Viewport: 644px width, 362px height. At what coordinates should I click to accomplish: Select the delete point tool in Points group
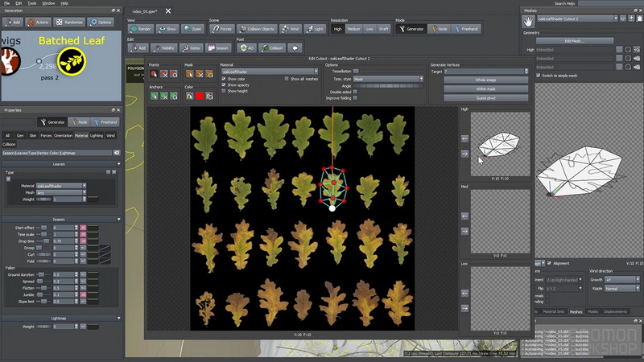[164, 74]
